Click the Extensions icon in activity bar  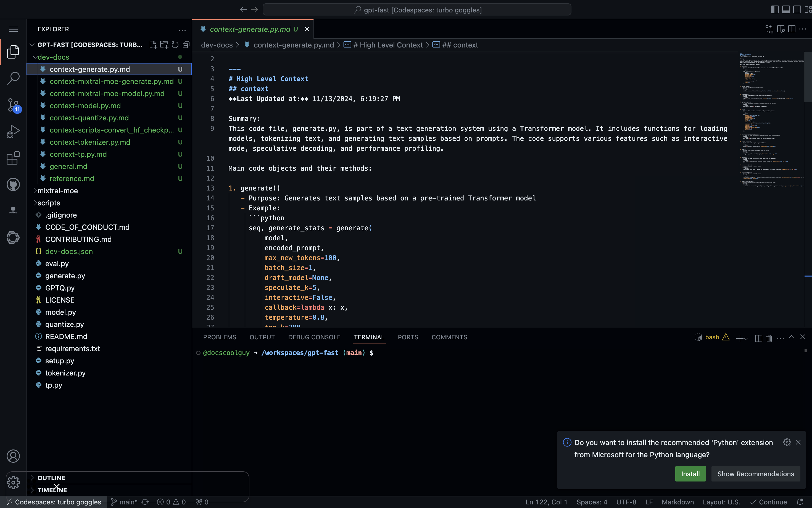(13, 157)
